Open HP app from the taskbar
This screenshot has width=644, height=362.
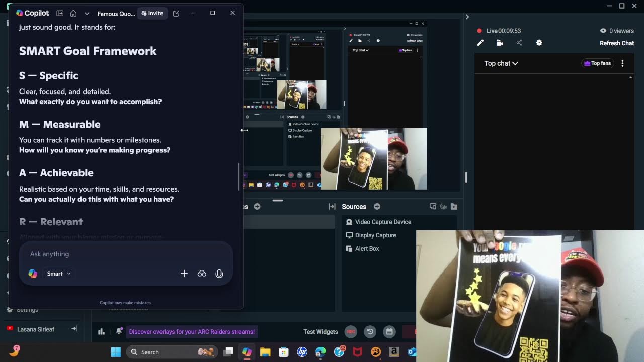point(302,352)
